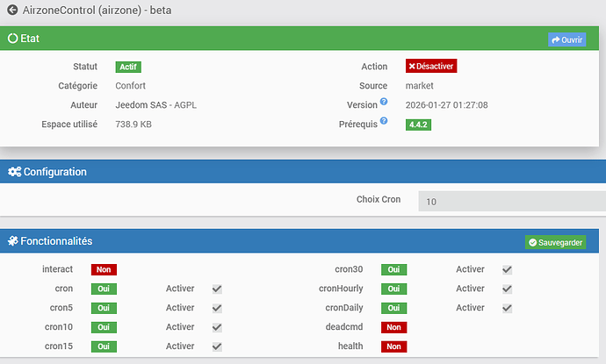
Task: Toggle the cron10 Activer checkbox
Action: pos(217,327)
